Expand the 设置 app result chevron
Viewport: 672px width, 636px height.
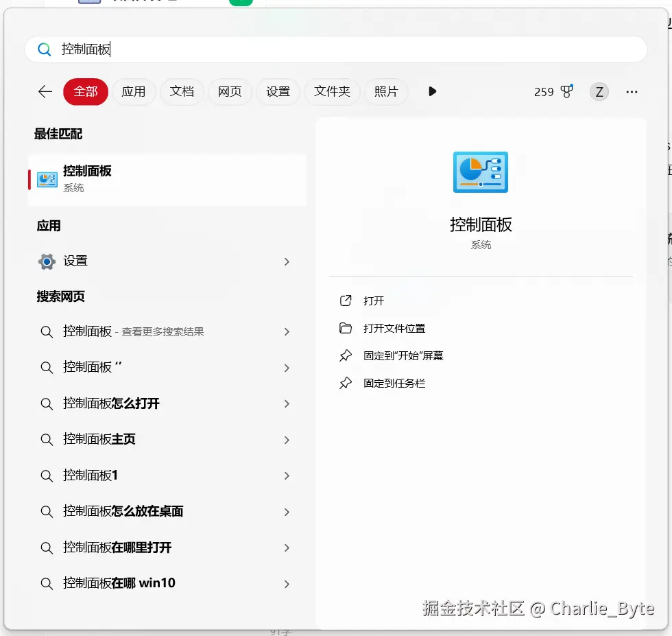pos(287,261)
